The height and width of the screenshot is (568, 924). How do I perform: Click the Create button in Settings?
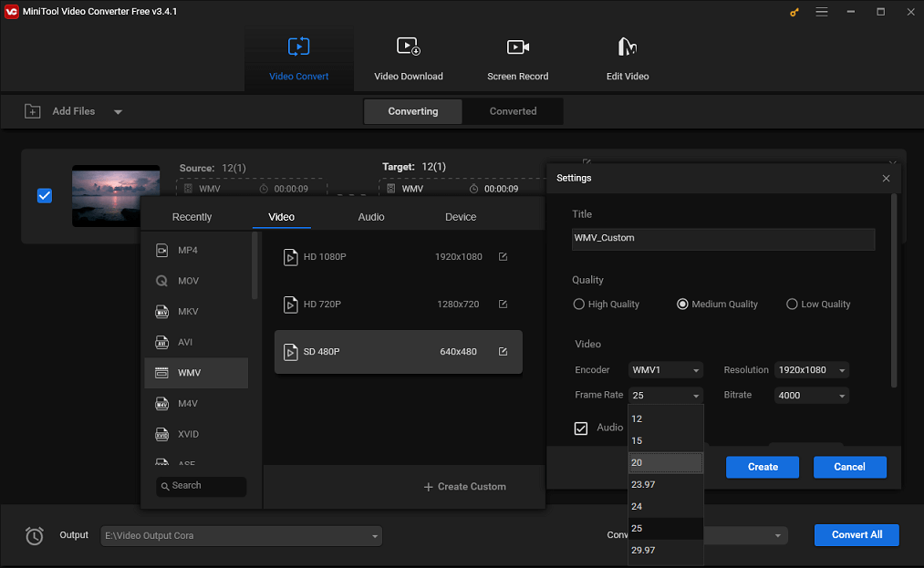763,467
